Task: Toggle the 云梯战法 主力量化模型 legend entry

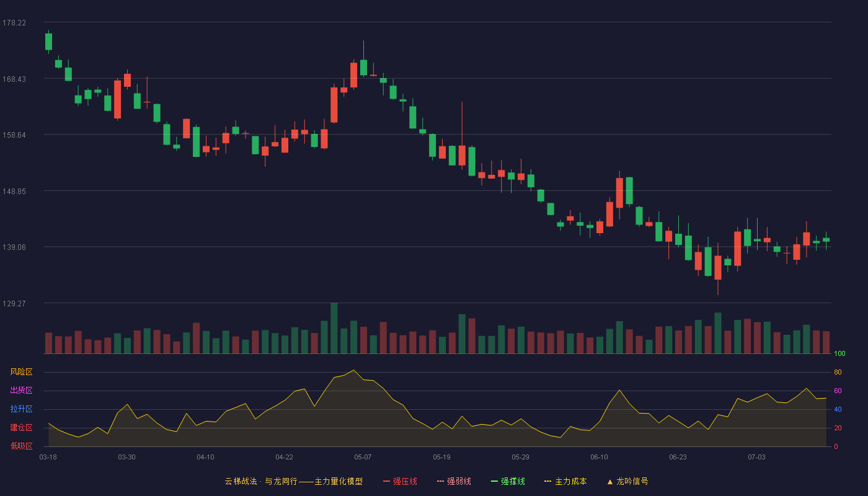Action: [293, 481]
